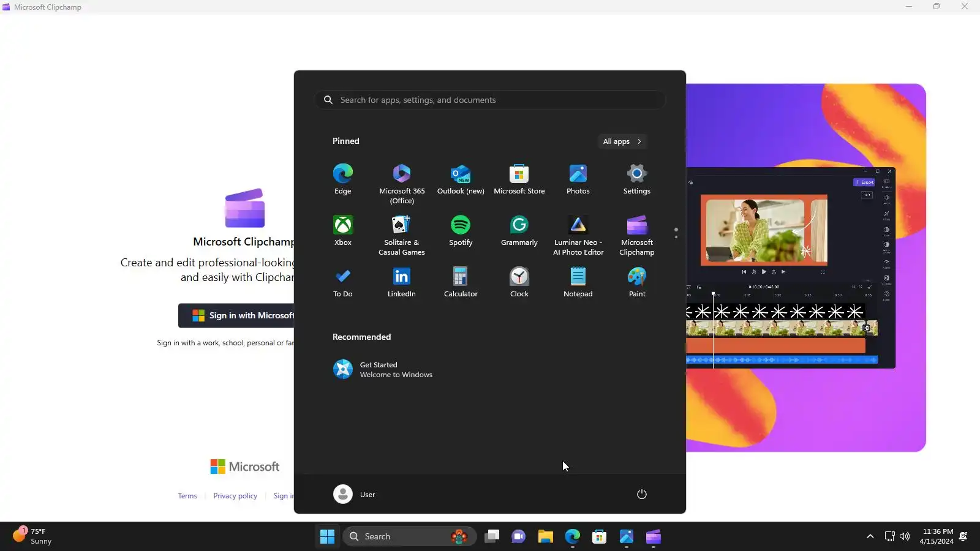This screenshot has width=980, height=551.
Task: Open Task View on the taskbar
Action: (492, 537)
